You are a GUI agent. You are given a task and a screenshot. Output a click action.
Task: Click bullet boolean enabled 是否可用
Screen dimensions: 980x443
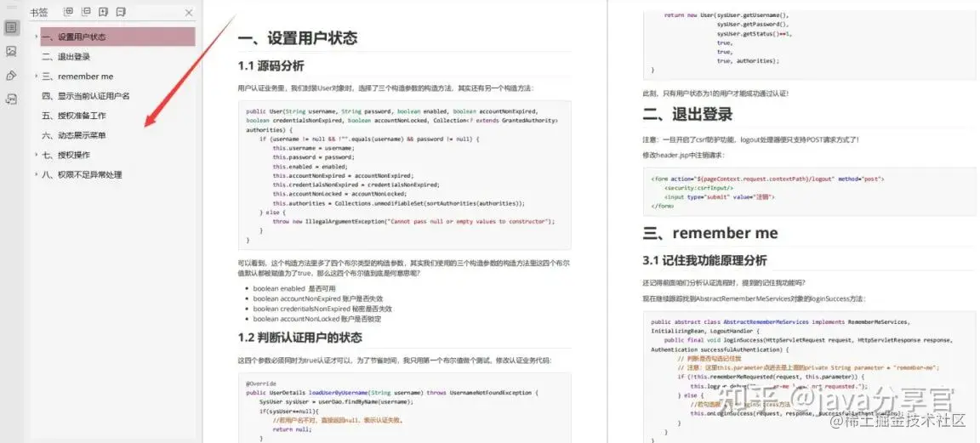(294, 288)
